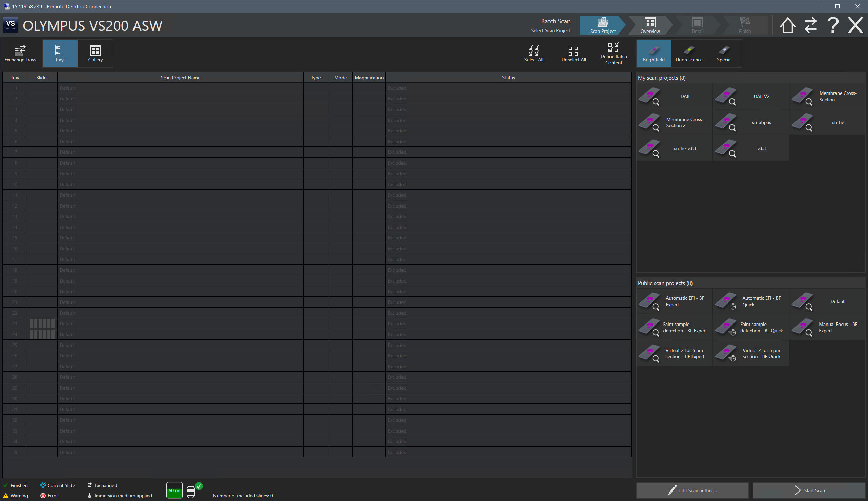Select tray 23 slides thumbnail

[42, 323]
